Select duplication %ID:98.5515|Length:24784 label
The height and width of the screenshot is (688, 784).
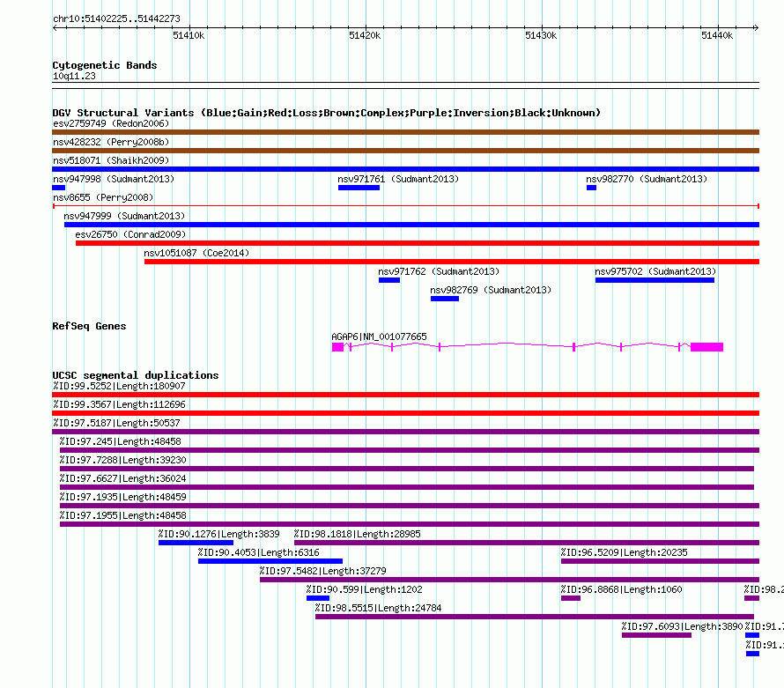click(379, 608)
